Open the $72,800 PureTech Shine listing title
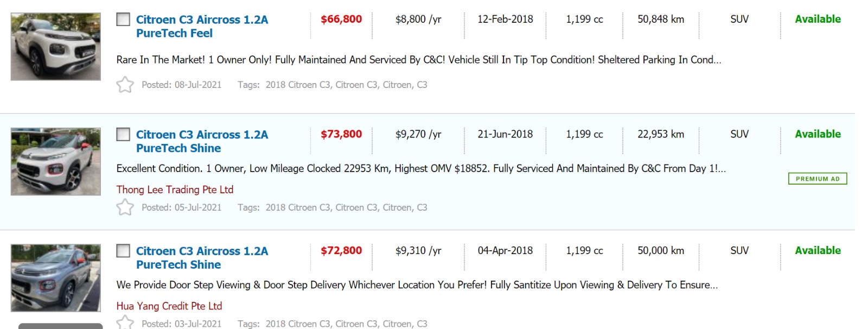This screenshot has width=868, height=329. [x=201, y=258]
